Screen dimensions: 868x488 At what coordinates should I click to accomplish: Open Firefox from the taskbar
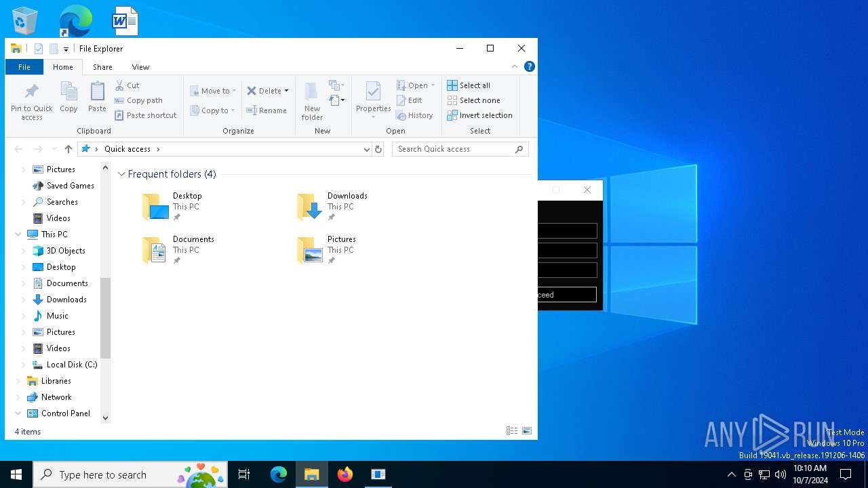tap(345, 474)
